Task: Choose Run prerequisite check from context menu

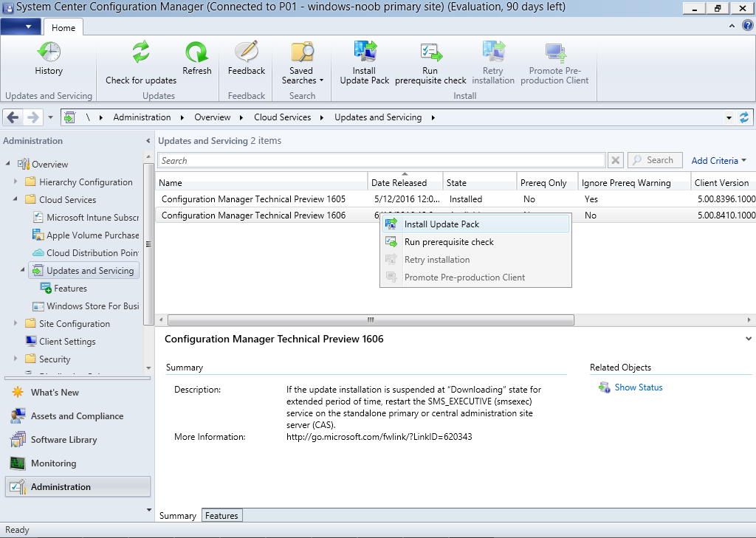Action: [475, 242]
